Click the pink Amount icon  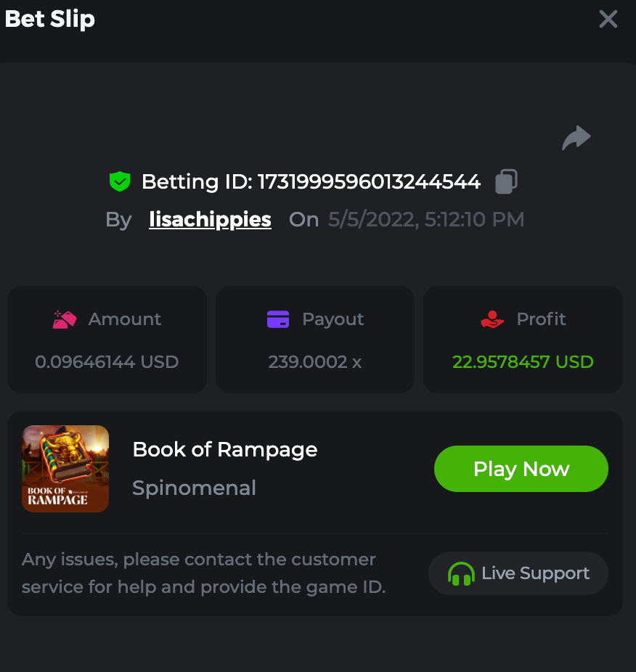click(65, 319)
